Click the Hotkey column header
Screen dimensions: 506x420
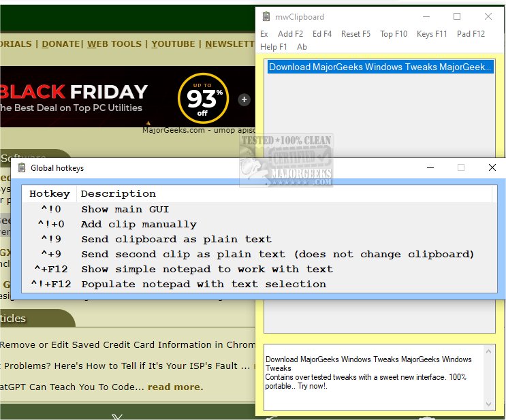tap(49, 194)
